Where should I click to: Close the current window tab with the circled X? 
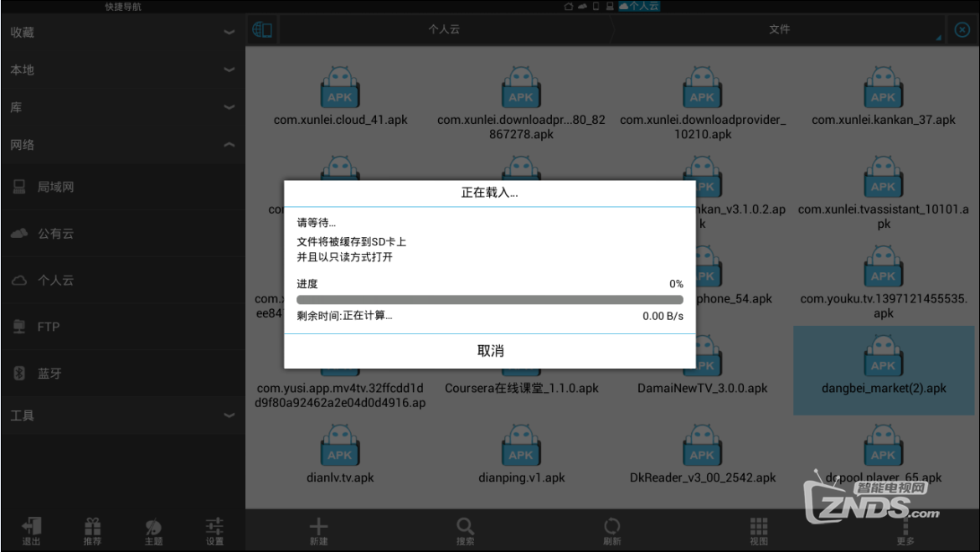pos(962,29)
